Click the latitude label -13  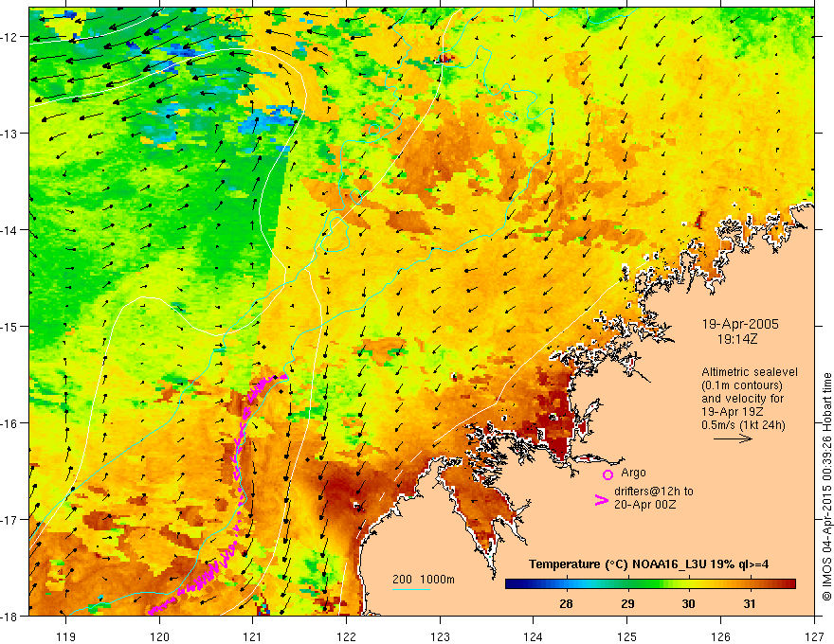10,134
